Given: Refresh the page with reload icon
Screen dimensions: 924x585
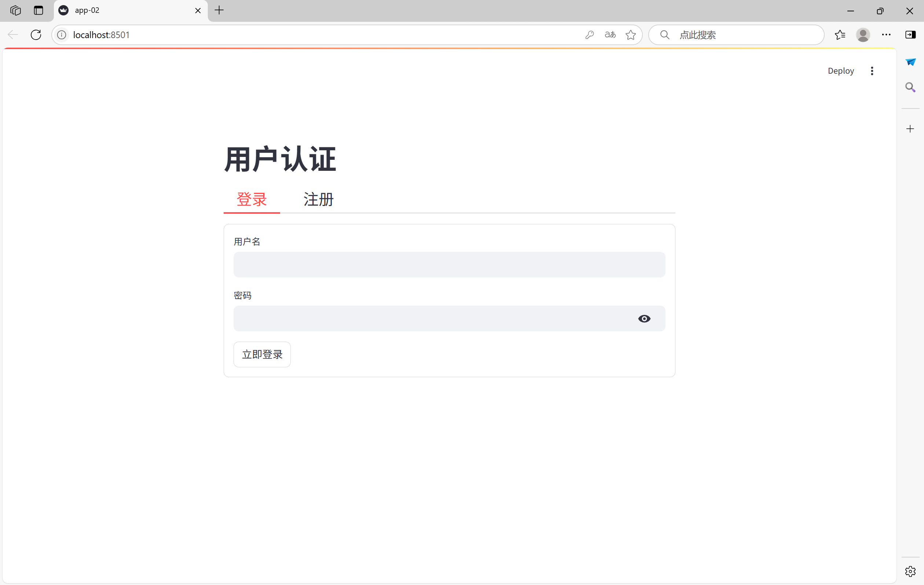Looking at the screenshot, I should point(36,35).
